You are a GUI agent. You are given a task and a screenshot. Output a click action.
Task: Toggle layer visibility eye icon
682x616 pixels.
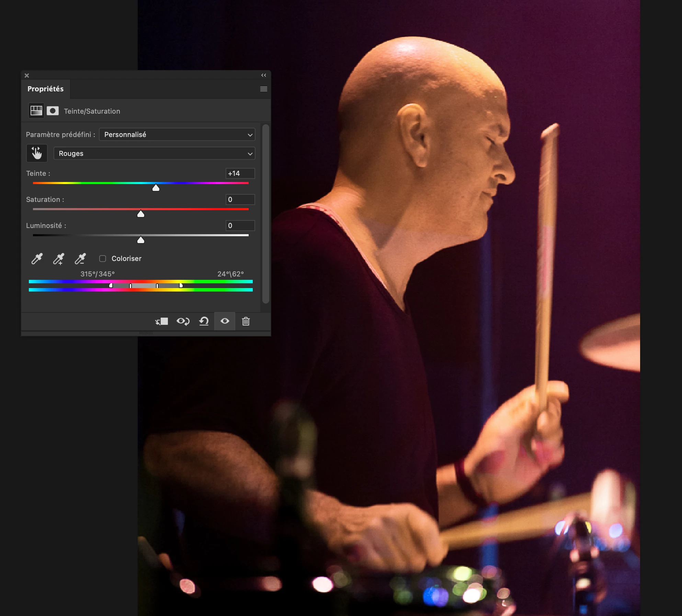pos(225,321)
